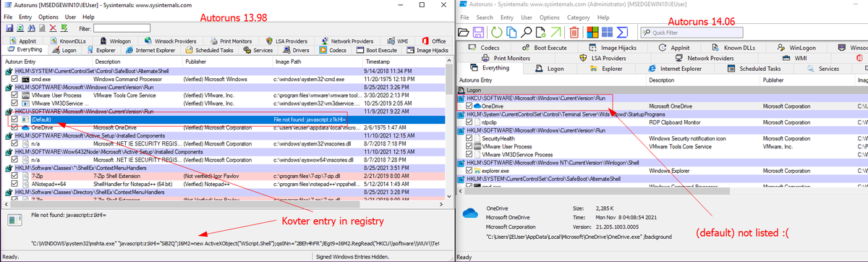Uncheck OneDrive entry in Autoruns 14.06
The height and width of the screenshot is (262, 868).
point(469,106)
